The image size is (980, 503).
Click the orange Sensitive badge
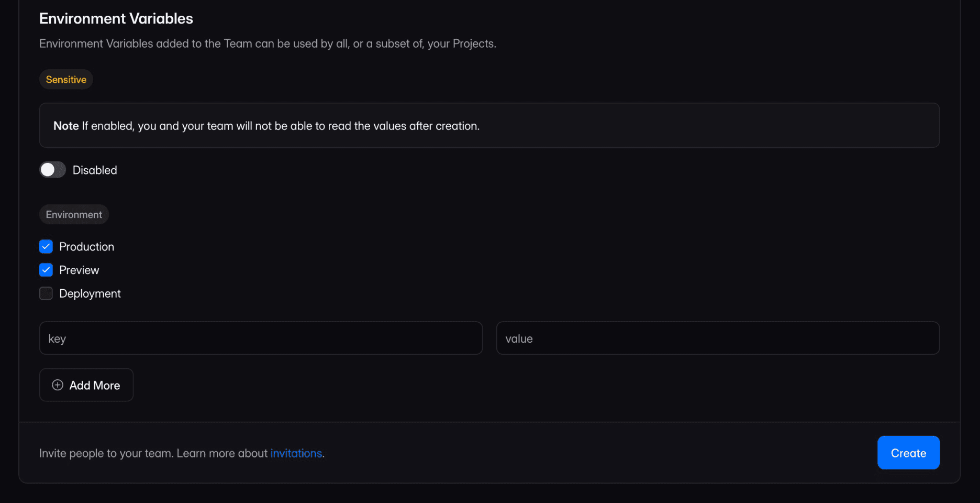tap(66, 80)
